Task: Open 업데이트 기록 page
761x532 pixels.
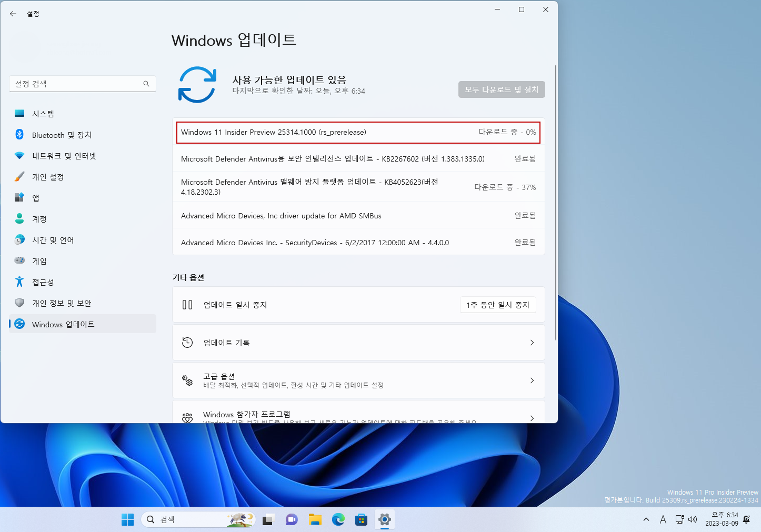Action: click(x=358, y=343)
